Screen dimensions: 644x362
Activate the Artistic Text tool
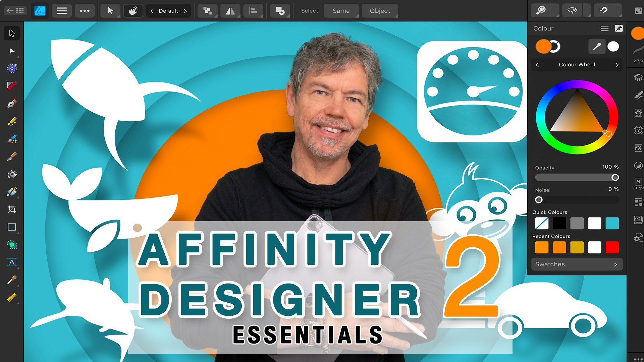click(x=12, y=262)
